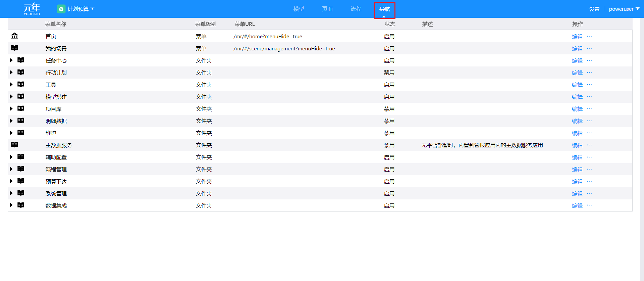644x281 pixels.
Task: Open more actions for 行动计划 row
Action: click(589, 73)
